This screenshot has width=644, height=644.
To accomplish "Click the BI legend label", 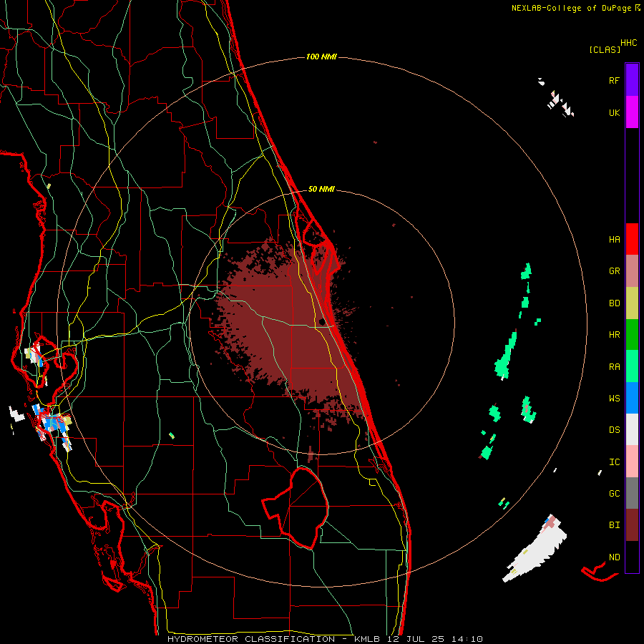I will coord(614,525).
